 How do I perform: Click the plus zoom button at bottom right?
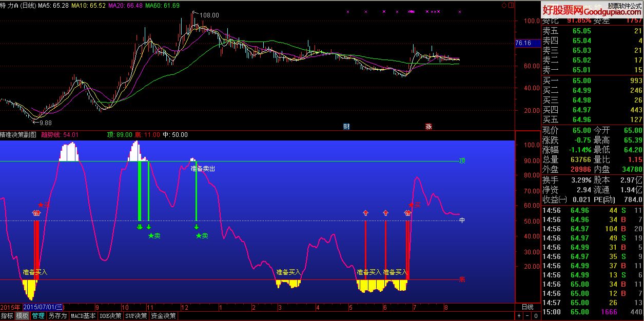pos(519,316)
